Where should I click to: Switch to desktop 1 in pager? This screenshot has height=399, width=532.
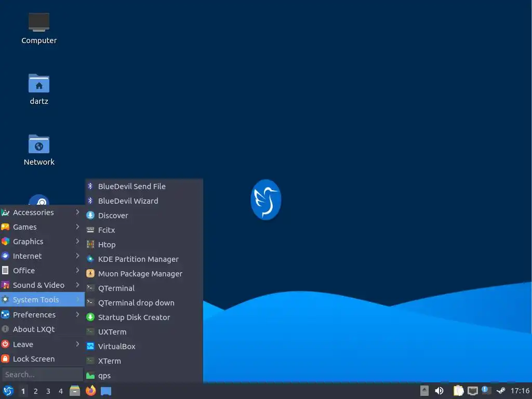point(23,391)
